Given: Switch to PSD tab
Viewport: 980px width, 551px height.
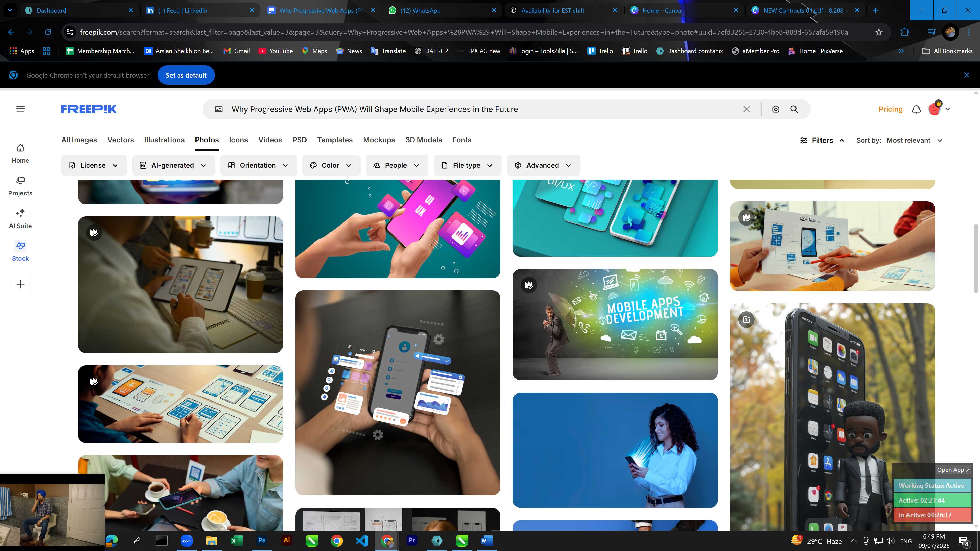Looking at the screenshot, I should point(299,140).
